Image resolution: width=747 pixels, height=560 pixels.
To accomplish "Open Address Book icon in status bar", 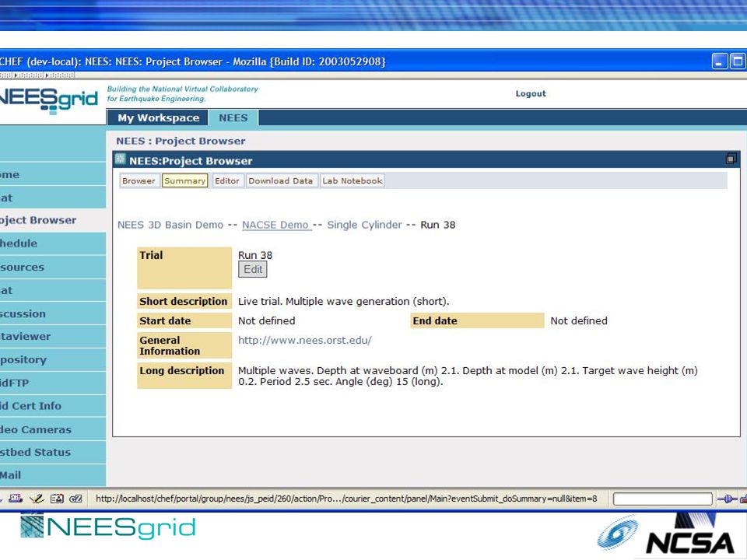I will (x=57, y=499).
